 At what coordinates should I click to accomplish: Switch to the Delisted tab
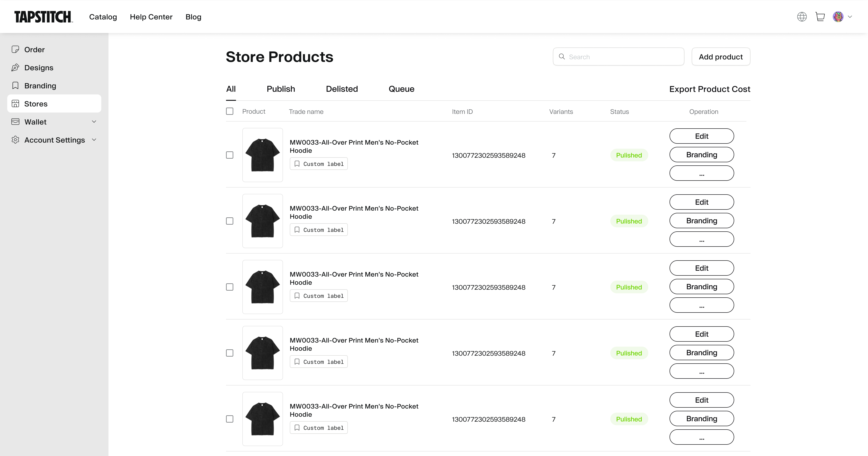click(x=342, y=89)
